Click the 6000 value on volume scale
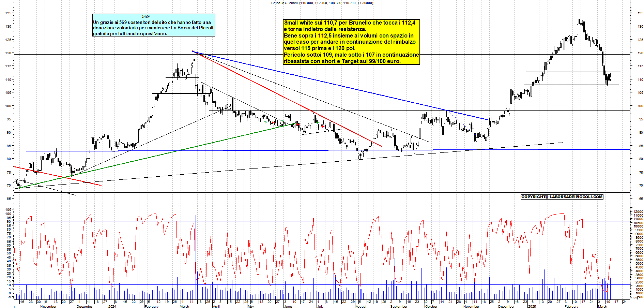 pos(639,256)
